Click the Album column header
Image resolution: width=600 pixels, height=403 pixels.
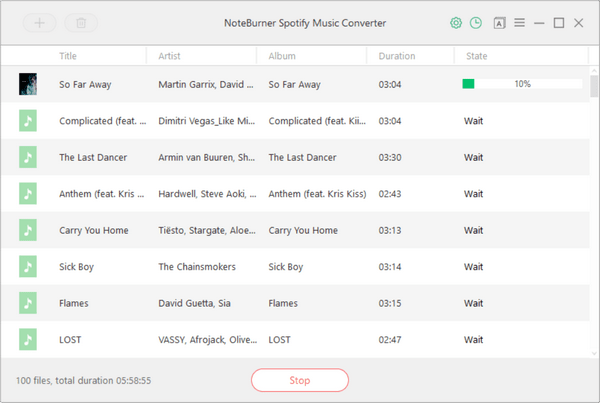click(x=282, y=56)
